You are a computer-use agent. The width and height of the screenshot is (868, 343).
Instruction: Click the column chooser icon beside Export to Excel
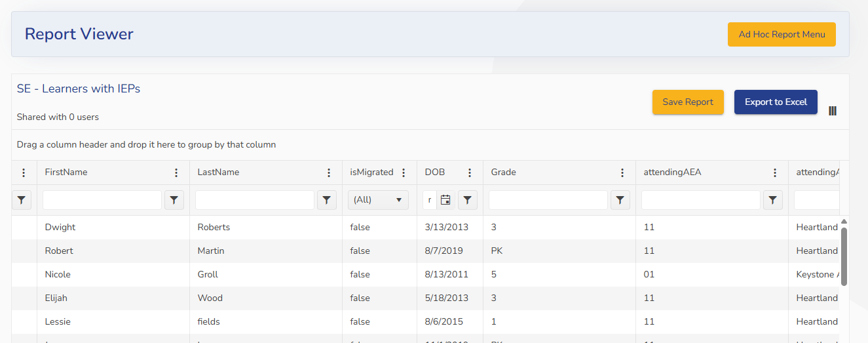point(833,111)
